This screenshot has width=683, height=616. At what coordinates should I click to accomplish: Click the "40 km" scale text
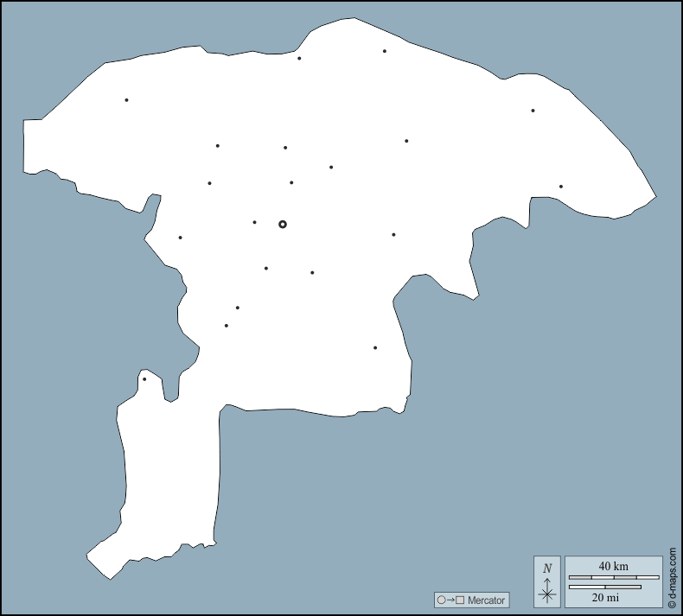(614, 566)
